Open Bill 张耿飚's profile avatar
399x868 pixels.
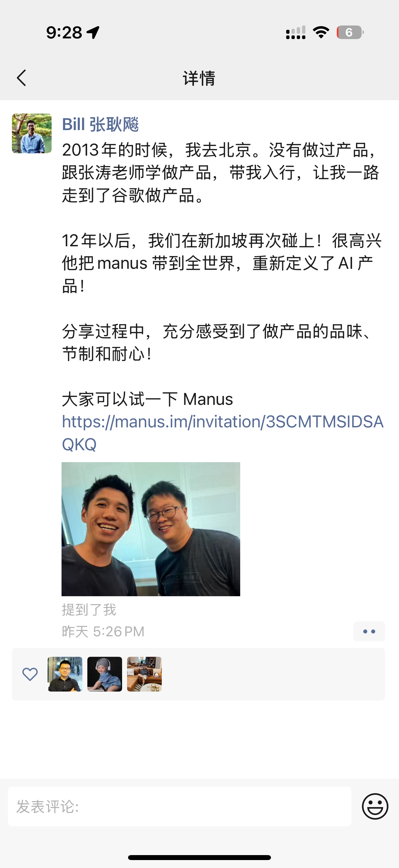[32, 133]
